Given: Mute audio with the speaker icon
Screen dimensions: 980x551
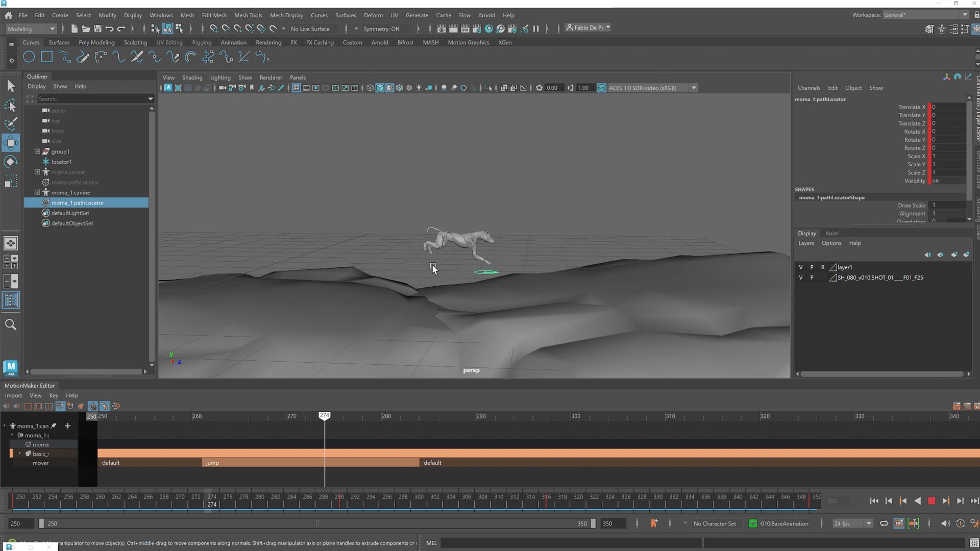Looking at the screenshot, I should [x=946, y=523].
